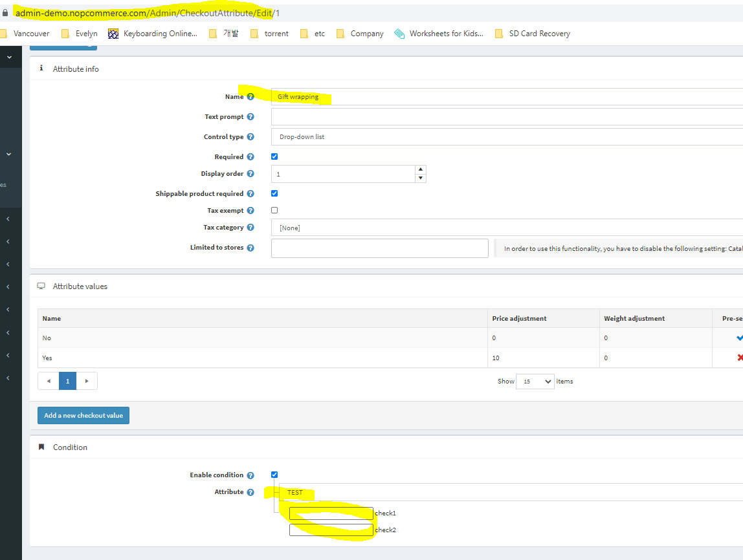The height and width of the screenshot is (560, 743).
Task: Enable the Tax exempt checkbox
Action: tap(274, 210)
